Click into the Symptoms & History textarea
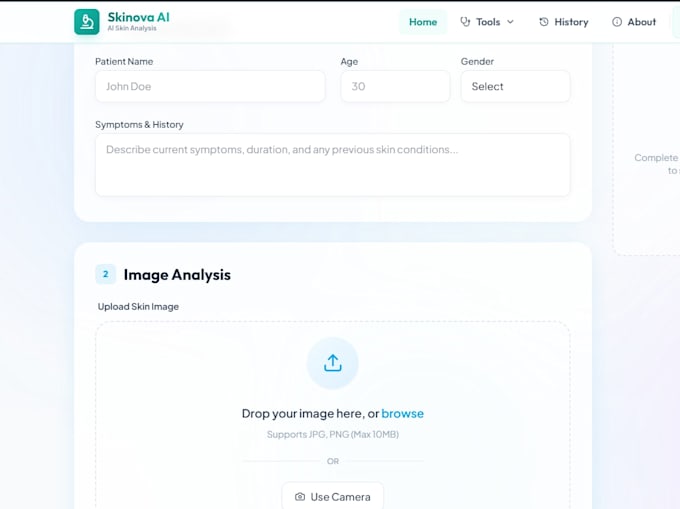This screenshot has height=509, width=680. click(x=333, y=165)
